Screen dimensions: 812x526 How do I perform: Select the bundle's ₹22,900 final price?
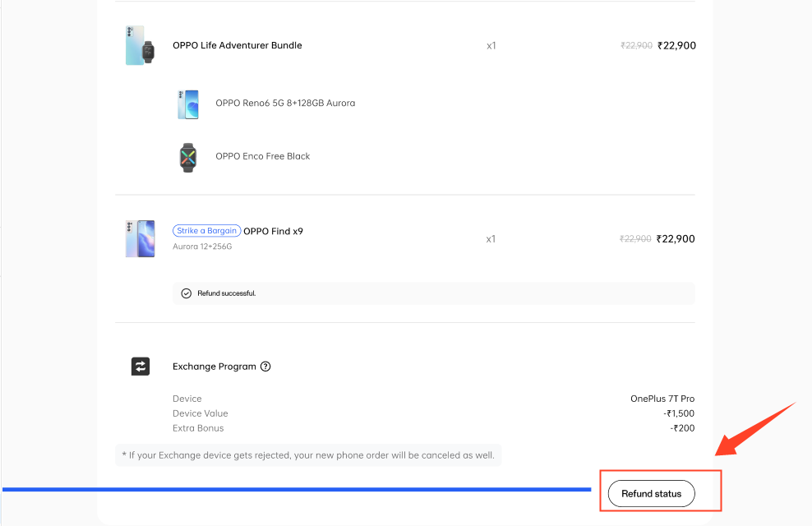pos(676,45)
